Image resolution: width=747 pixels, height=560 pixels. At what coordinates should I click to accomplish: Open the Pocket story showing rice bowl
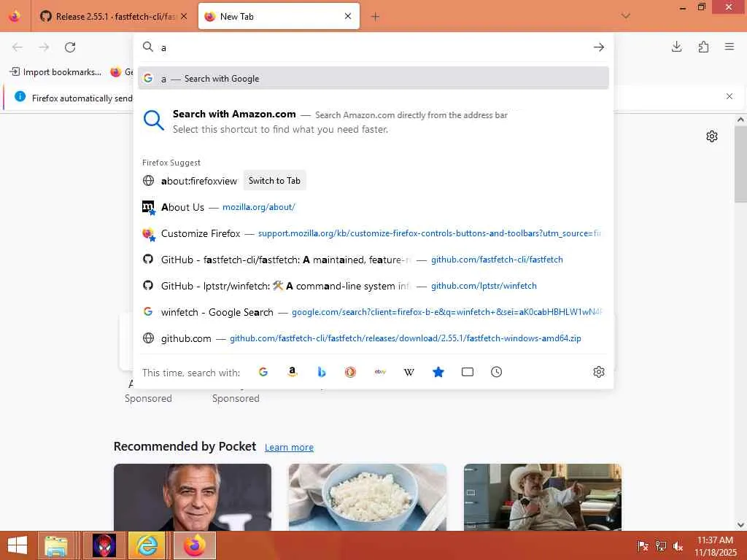coord(368,497)
